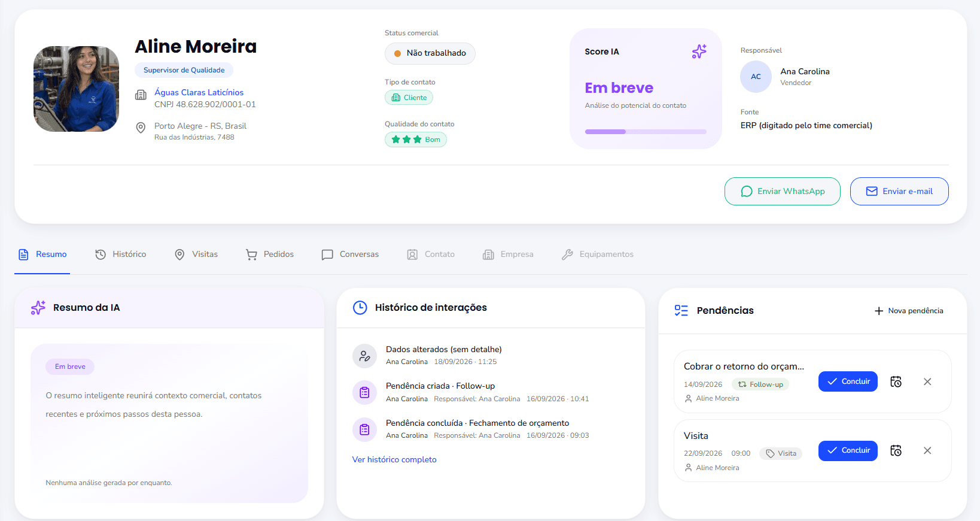Click the Supervisor de Qualidade badge
The height and width of the screenshot is (521, 980).
tap(184, 70)
